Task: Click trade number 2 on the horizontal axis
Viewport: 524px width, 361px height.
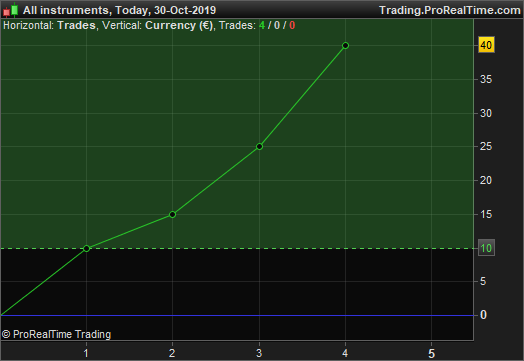Action: 172,353
